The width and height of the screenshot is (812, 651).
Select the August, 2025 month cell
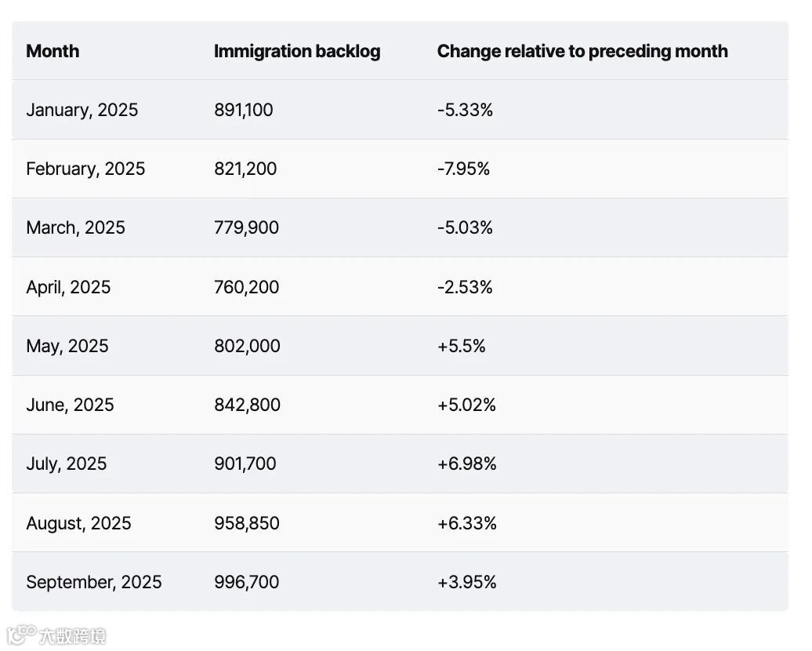point(78,523)
